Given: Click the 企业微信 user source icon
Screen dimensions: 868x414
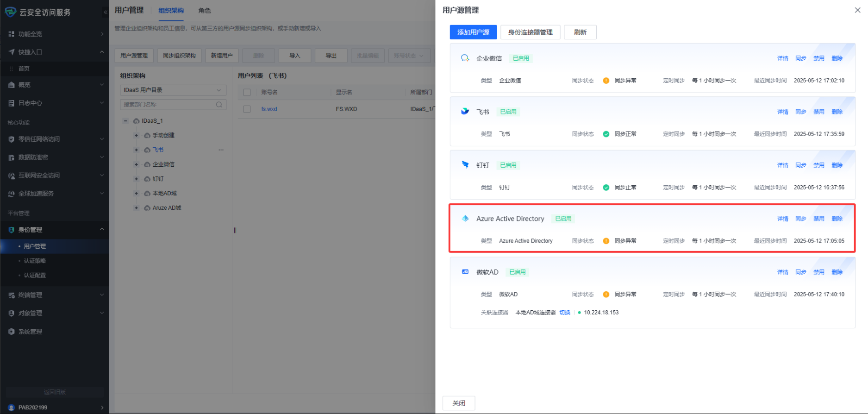Looking at the screenshot, I should pos(465,58).
